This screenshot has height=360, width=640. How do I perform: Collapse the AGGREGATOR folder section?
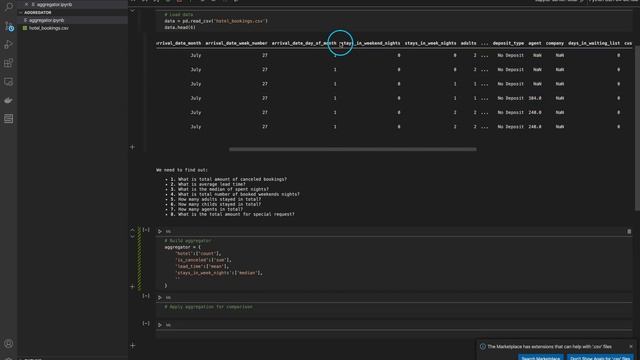(x=38, y=13)
